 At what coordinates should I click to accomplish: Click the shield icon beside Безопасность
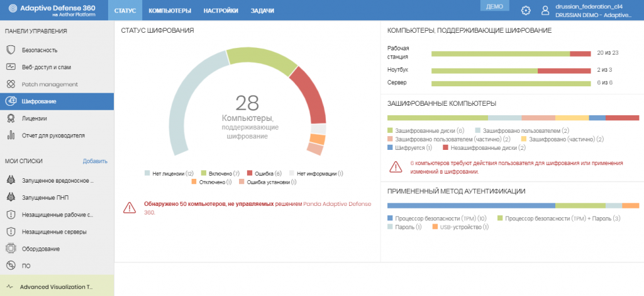11,50
